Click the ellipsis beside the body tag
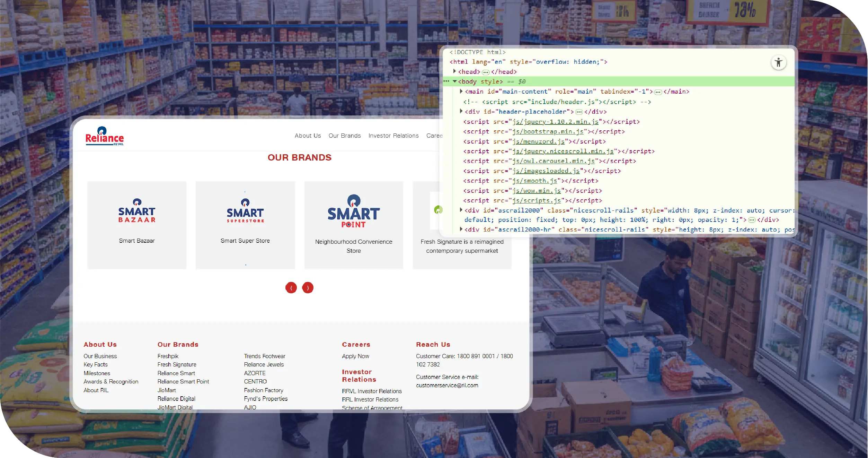 (x=446, y=81)
